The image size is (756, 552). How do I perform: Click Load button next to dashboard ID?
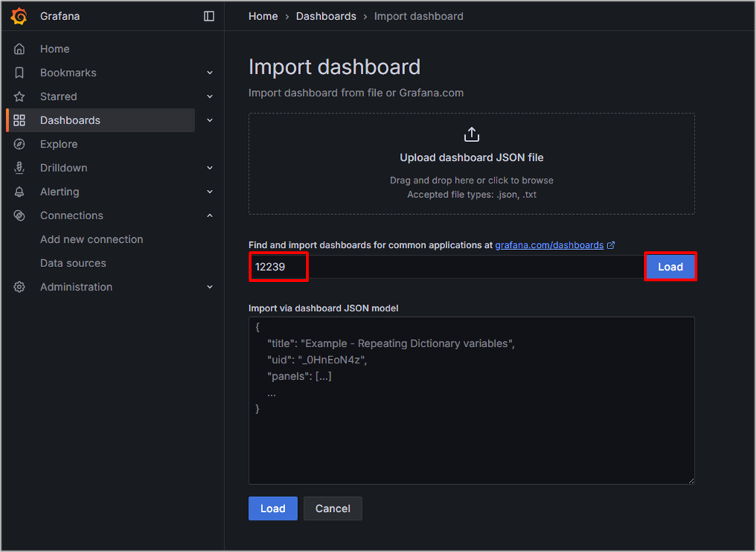click(670, 267)
